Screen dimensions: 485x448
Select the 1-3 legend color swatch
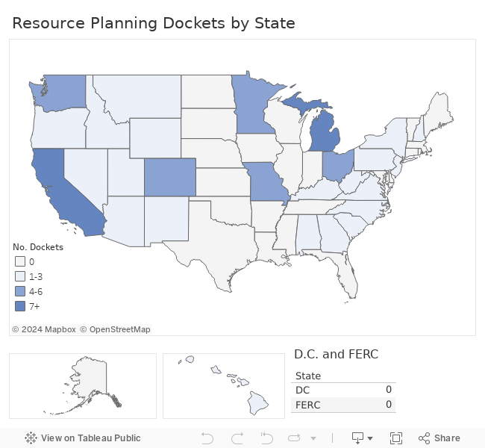pyautogui.click(x=20, y=276)
